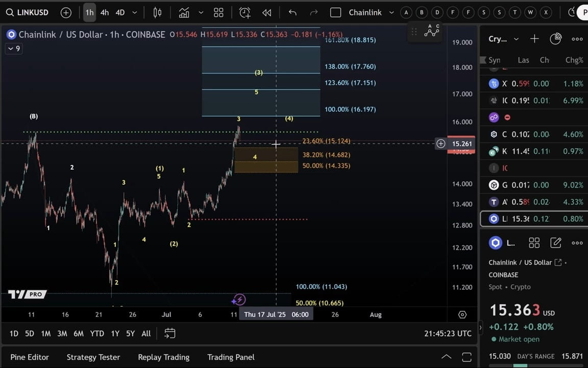
Task: Set date range to 5D
Action: 29,333
